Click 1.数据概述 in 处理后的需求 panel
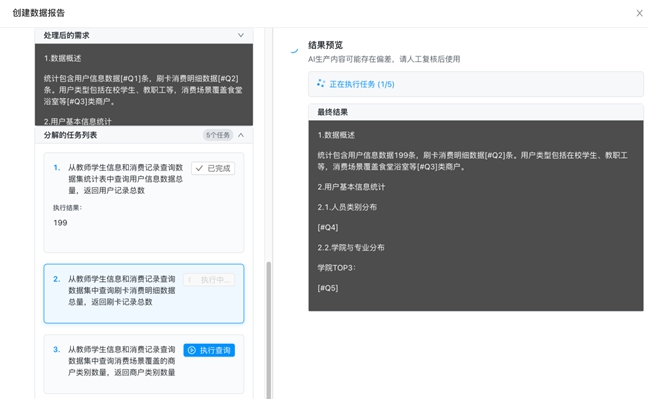The width and height of the screenshot is (650, 399). 63,58
